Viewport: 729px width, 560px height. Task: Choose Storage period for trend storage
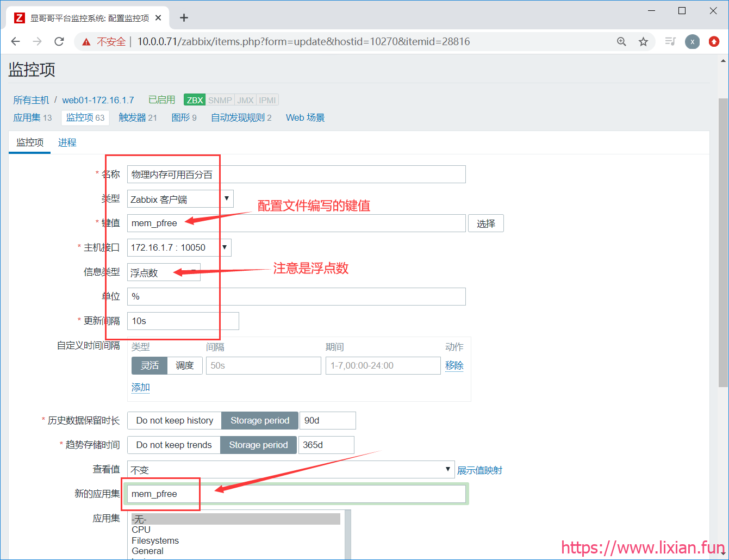pyautogui.click(x=258, y=445)
